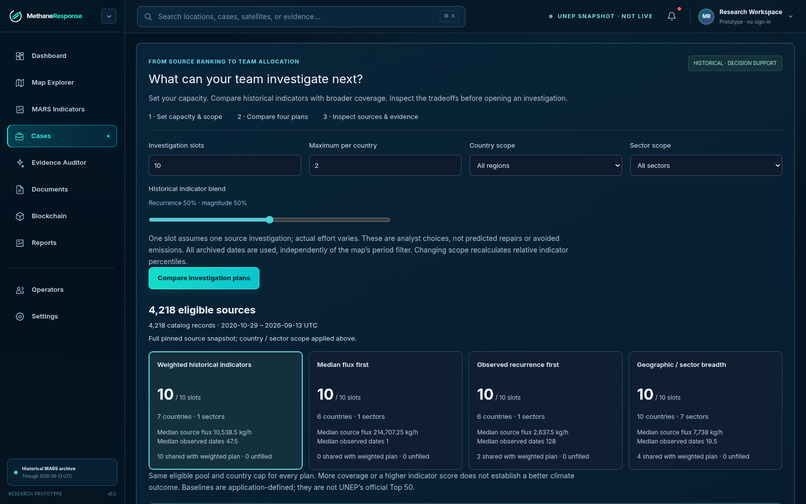Viewport: 806px width, 504px height.
Task: Open Operators page
Action: point(62,290)
